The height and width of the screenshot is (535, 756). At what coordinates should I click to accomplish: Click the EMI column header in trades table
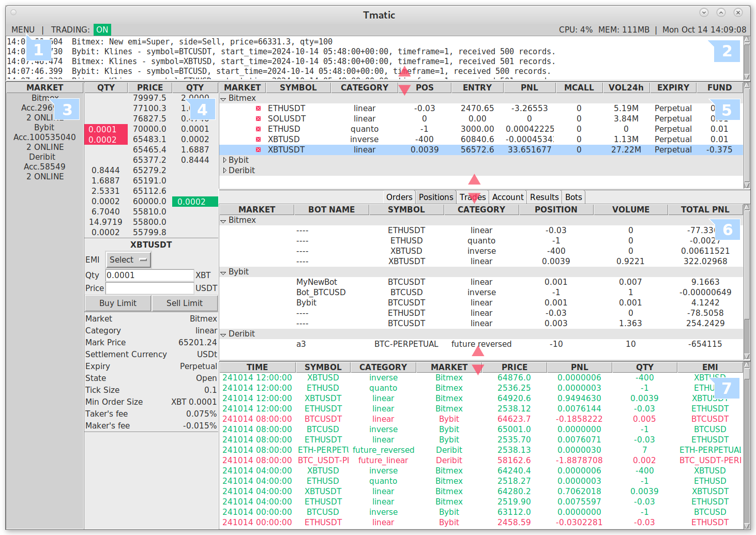point(710,367)
